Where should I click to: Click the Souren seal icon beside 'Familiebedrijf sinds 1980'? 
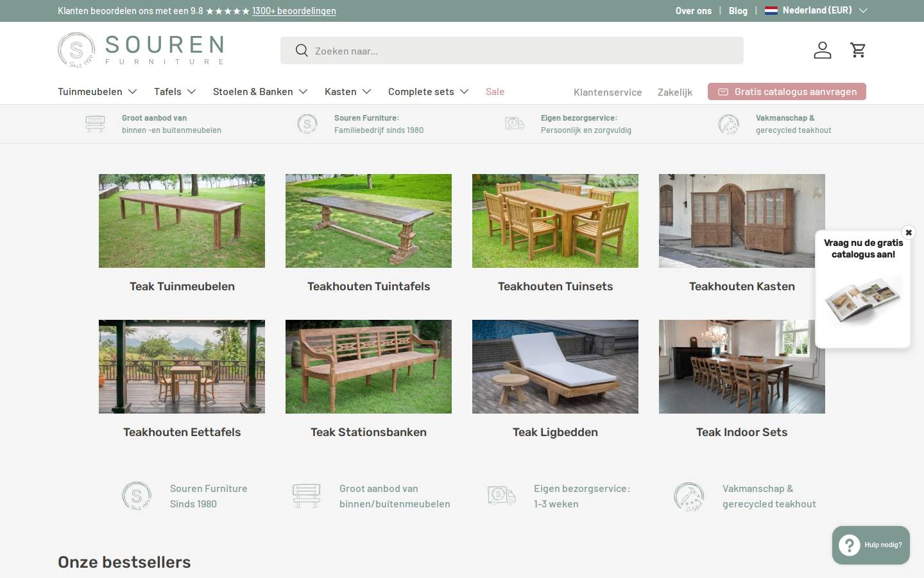[307, 124]
